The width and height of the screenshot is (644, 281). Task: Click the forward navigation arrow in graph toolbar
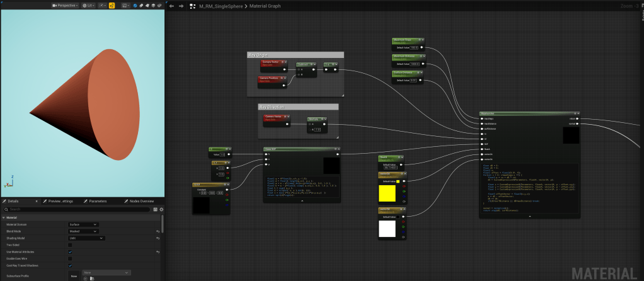coord(181,6)
